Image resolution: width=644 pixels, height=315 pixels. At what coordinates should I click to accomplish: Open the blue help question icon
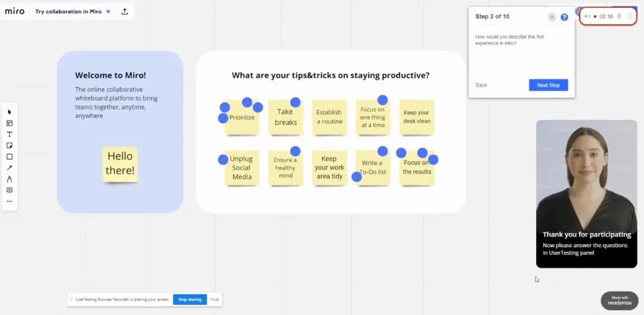tap(564, 17)
